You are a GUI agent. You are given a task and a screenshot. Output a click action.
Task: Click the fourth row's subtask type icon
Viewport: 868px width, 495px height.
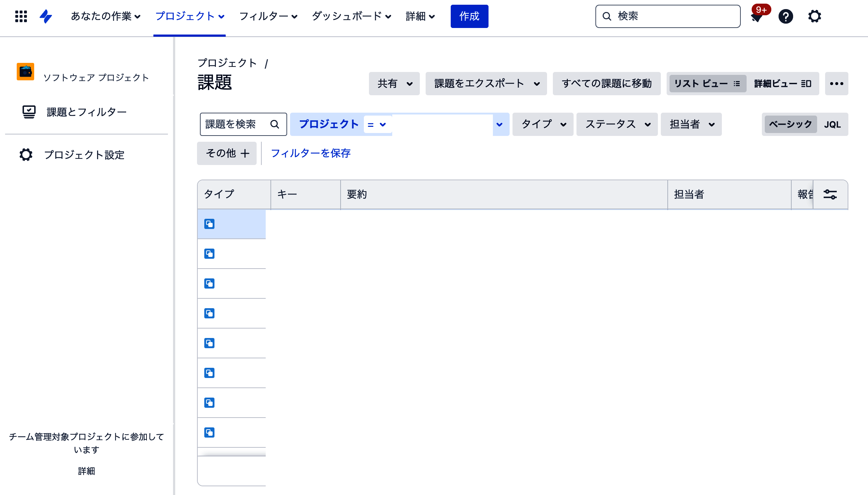coord(209,313)
